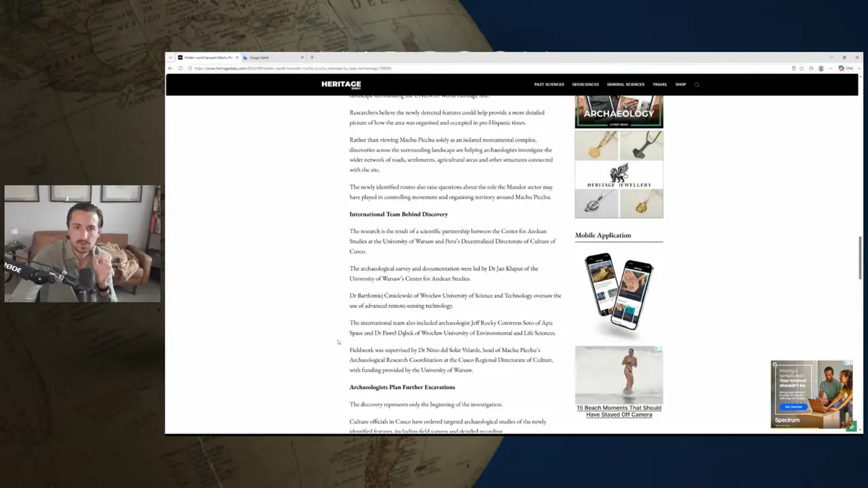The image size is (868, 488).
Task: Click the 'International Team Behind Discovery' heading
Action: click(x=399, y=214)
